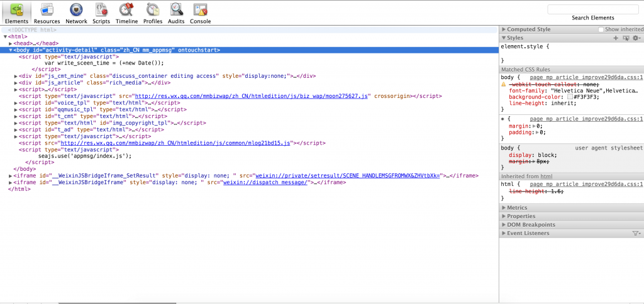Viewport: 644px width, 304px height.
Task: Collapse the Styles section
Action: (x=504, y=38)
